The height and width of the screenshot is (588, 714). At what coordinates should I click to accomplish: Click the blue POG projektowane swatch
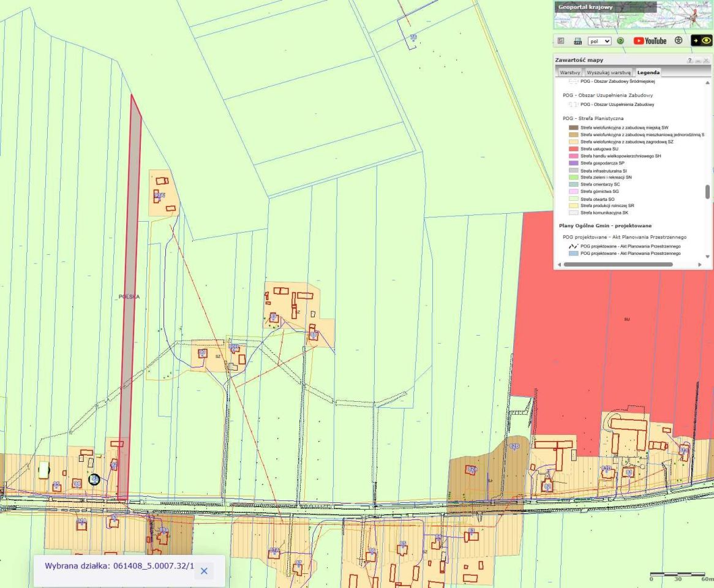(x=573, y=253)
